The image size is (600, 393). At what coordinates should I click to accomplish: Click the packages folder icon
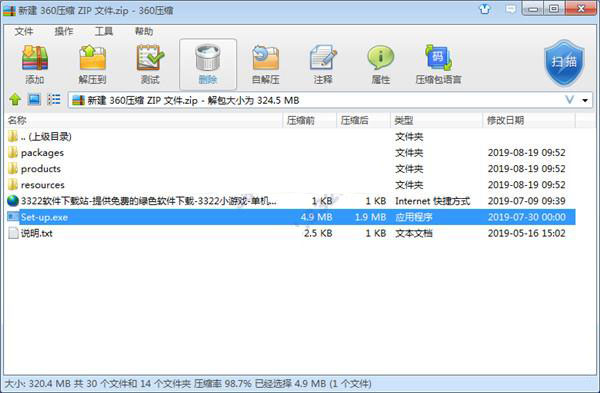coord(13,153)
